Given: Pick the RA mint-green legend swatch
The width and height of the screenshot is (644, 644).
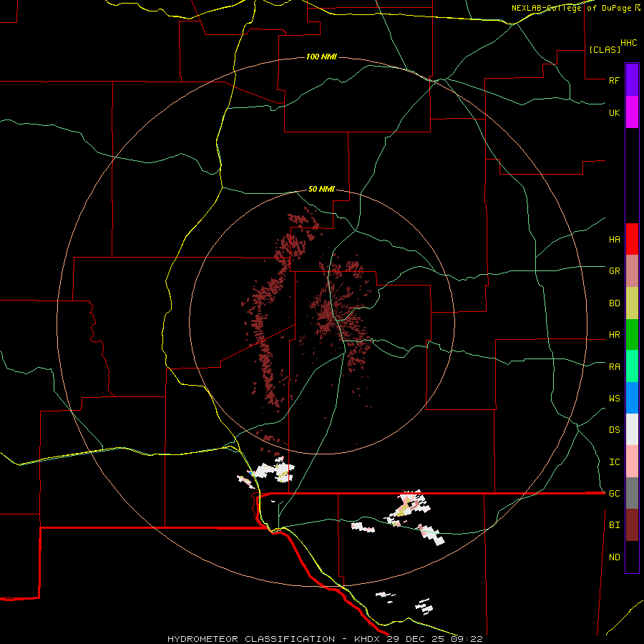Looking at the screenshot, I should point(632,366).
